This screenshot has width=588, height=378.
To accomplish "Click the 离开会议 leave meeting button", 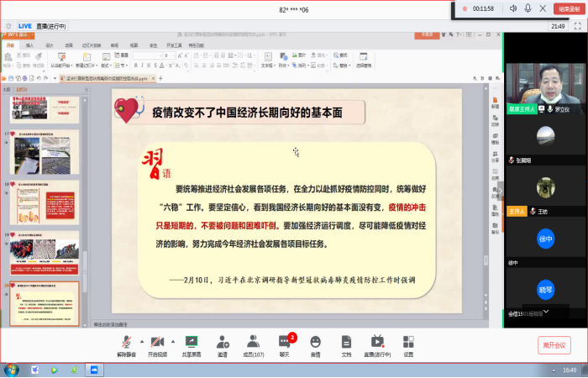I will (x=554, y=344).
